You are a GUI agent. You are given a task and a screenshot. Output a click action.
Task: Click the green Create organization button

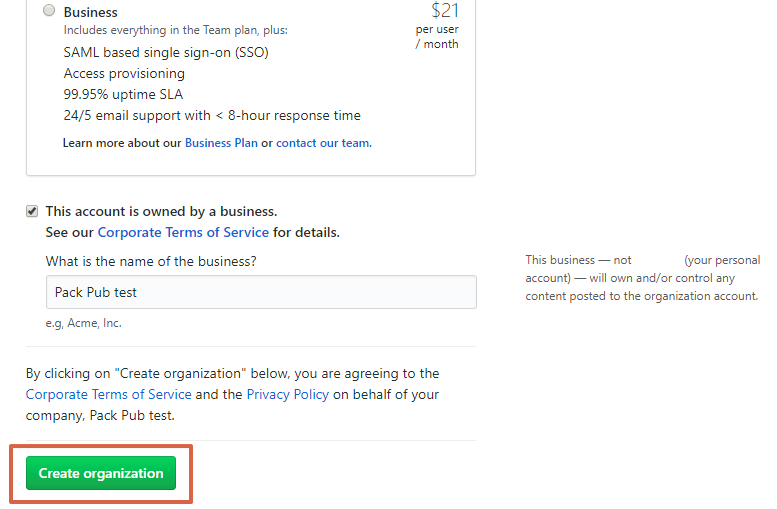101,473
